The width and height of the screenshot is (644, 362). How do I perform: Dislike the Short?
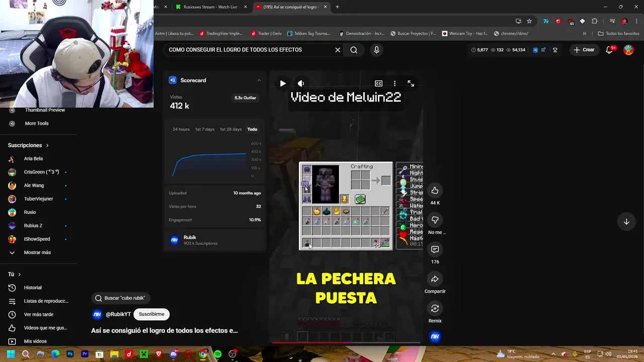click(x=435, y=220)
